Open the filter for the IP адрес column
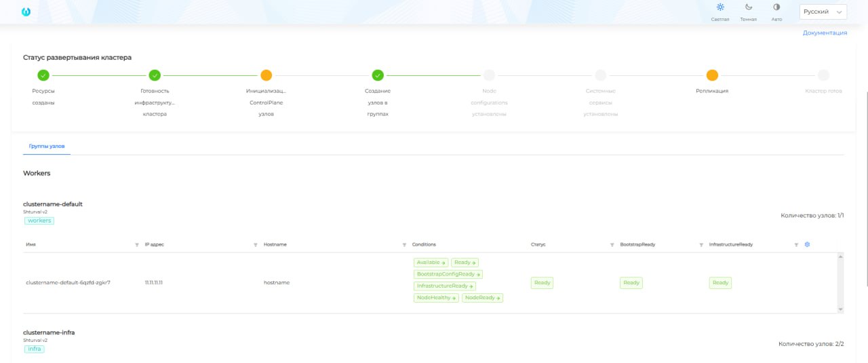This screenshot has height=363, width=868. pyautogui.click(x=256, y=244)
